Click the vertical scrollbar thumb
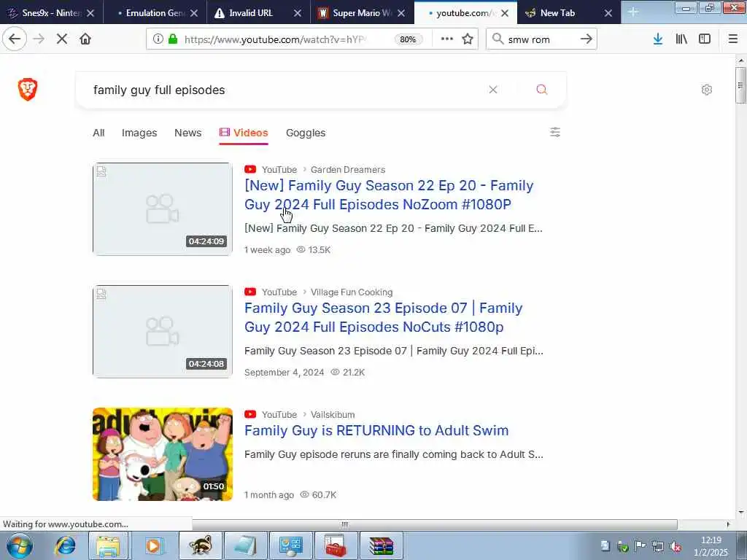This screenshot has height=560, width=747. pos(740,85)
